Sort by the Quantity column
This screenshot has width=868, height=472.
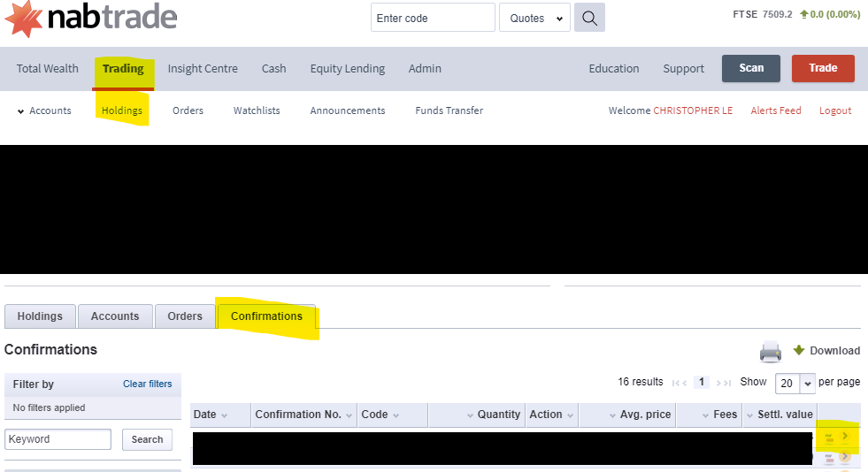[477, 415]
